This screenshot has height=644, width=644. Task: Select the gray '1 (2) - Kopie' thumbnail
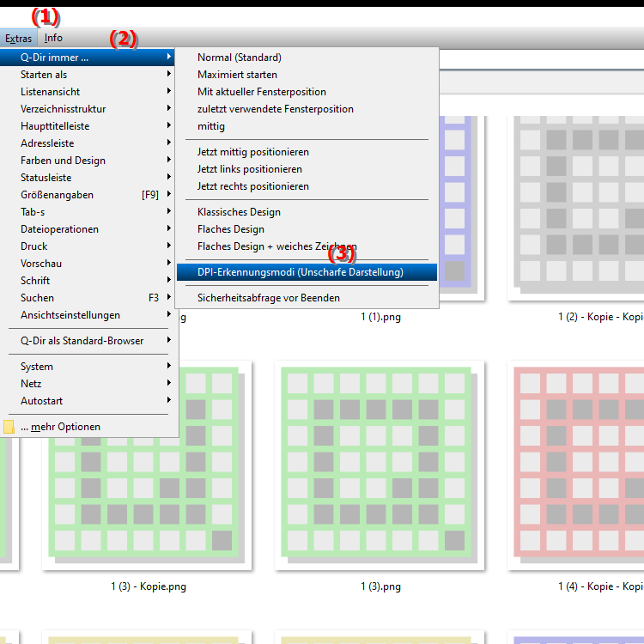tap(576, 208)
